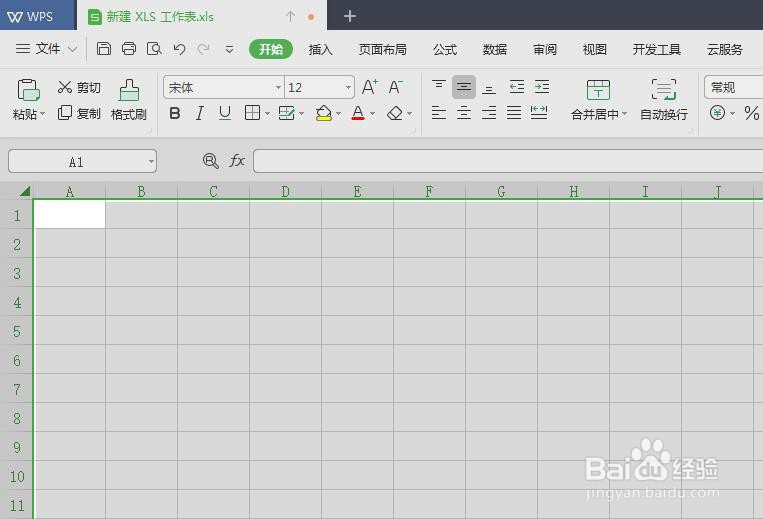Screen dimensions: 763x519
Task: Click the Paste clipboard icon
Action: point(28,90)
